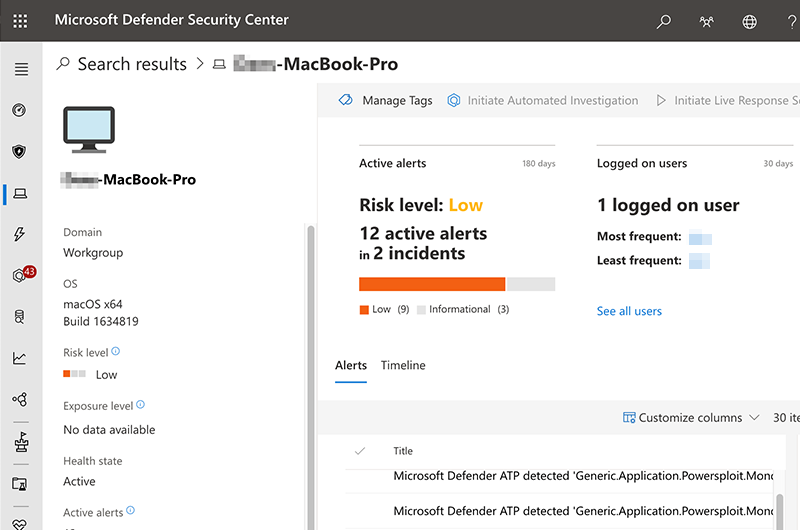Click the Informational (3) legend entry

463,309
